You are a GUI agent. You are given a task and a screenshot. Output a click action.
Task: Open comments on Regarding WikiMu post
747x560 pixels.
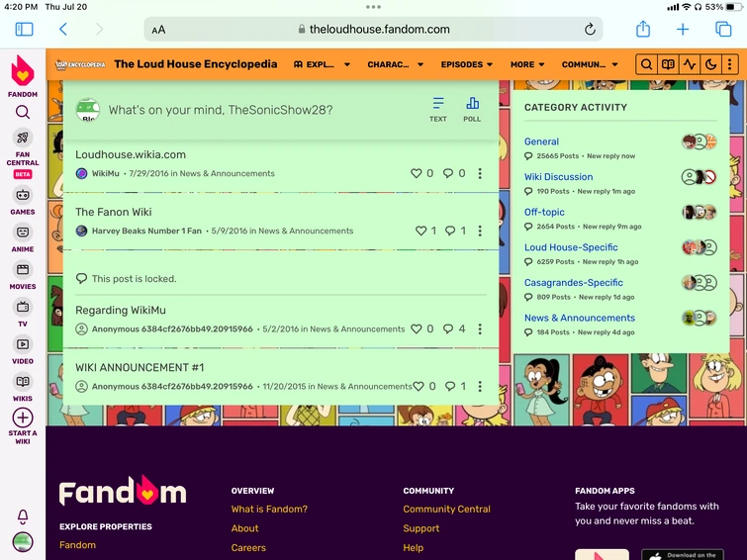pyautogui.click(x=448, y=328)
